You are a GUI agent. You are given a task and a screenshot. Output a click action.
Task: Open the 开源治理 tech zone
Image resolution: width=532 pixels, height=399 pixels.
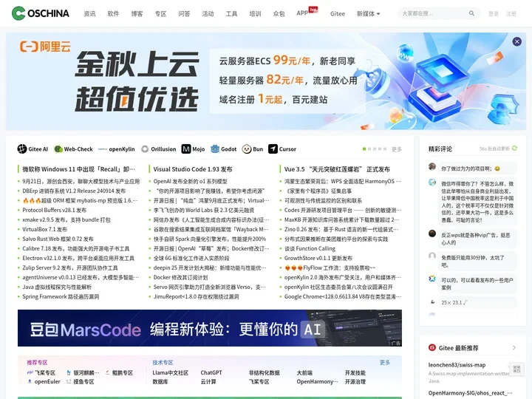pyautogui.click(x=355, y=381)
